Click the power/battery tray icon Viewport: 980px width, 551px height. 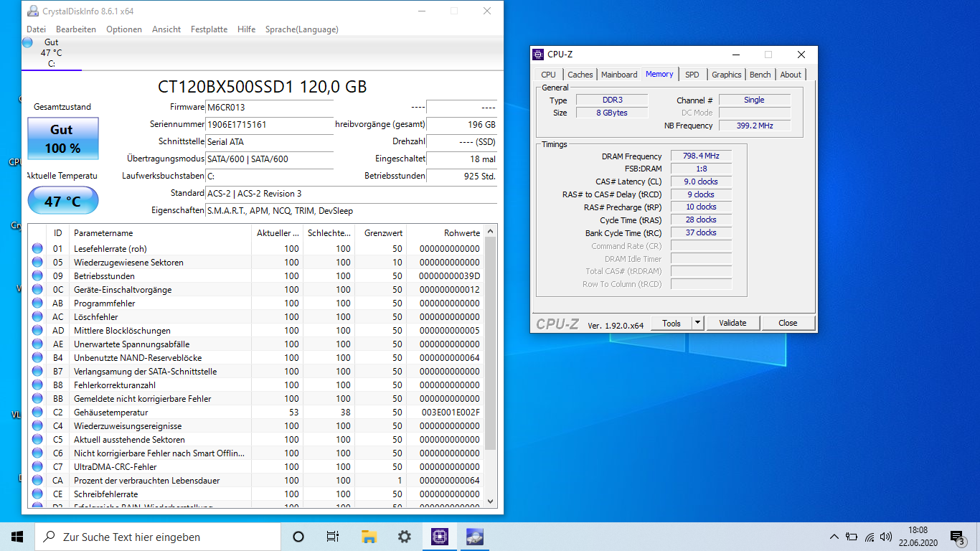coord(852,537)
